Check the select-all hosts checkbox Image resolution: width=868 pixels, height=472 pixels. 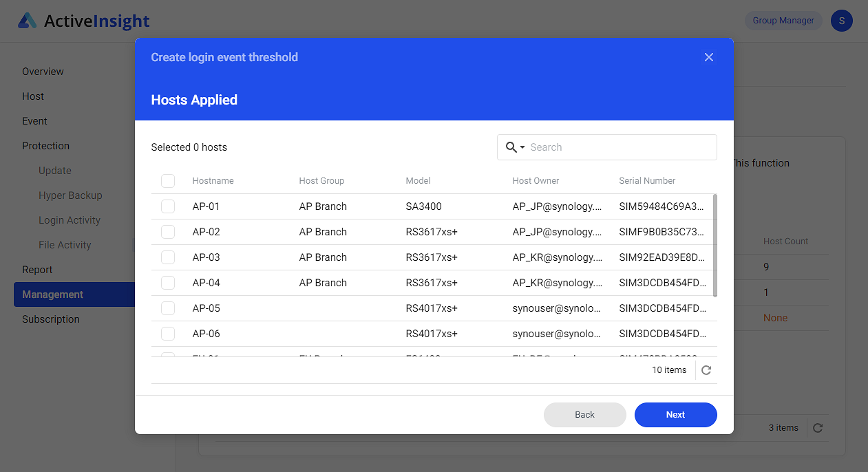point(168,180)
